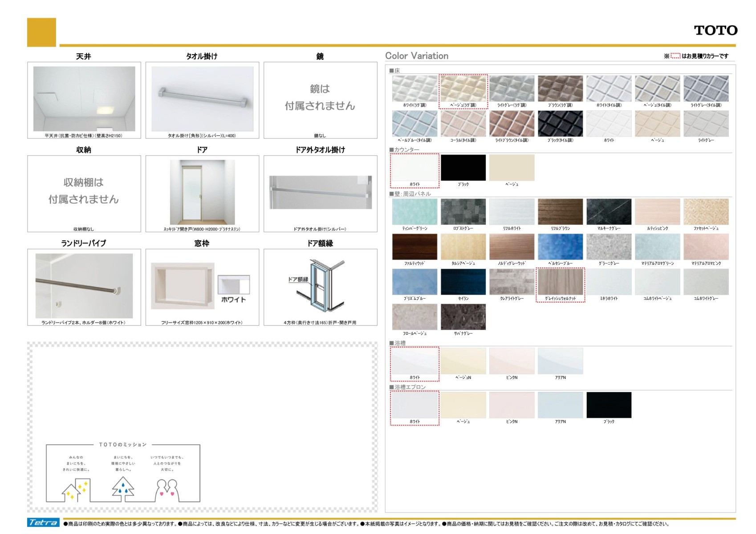Click the Color Variation heading

(417, 56)
